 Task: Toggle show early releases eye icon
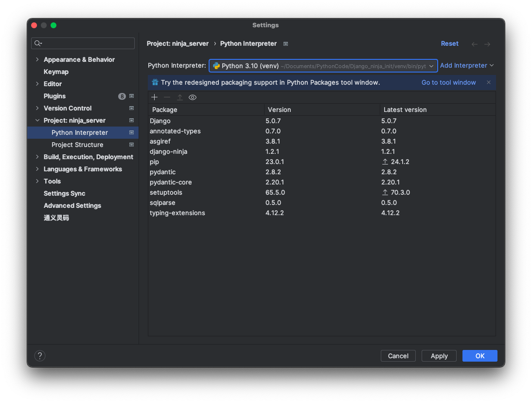[193, 97]
